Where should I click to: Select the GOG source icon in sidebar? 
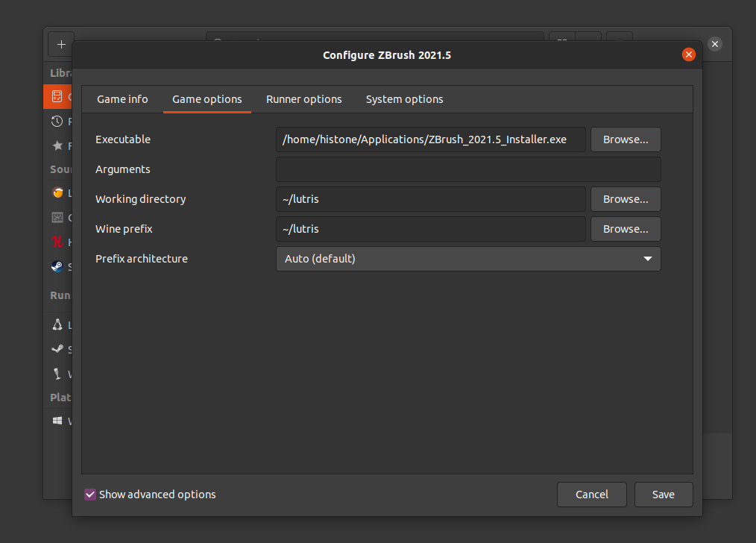57,218
